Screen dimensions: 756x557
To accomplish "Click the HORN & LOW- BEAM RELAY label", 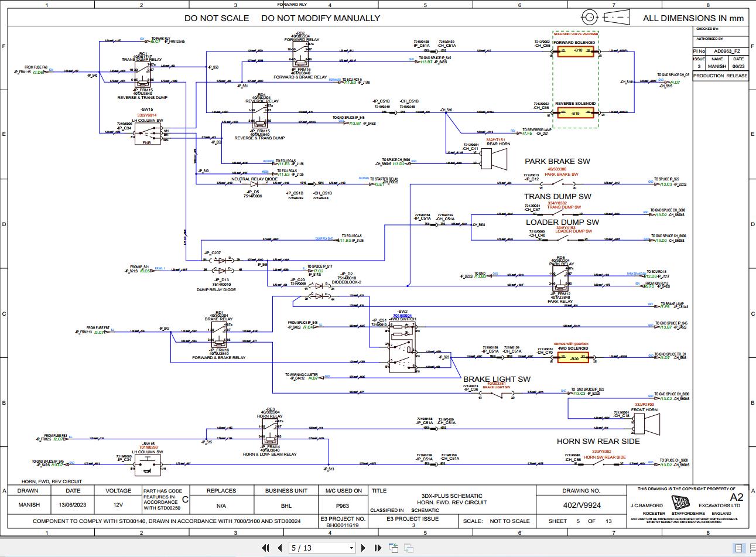I will 270,454.
